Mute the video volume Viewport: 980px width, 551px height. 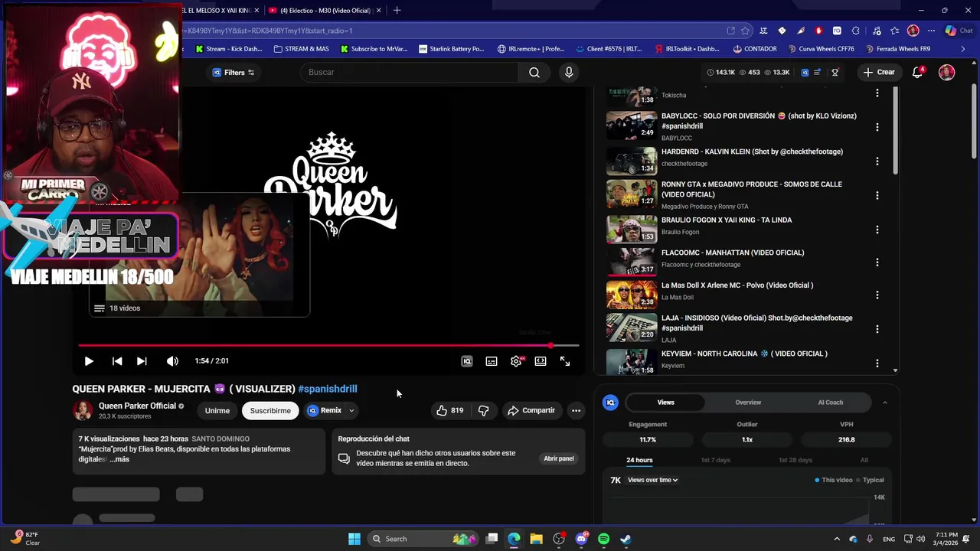coord(172,361)
